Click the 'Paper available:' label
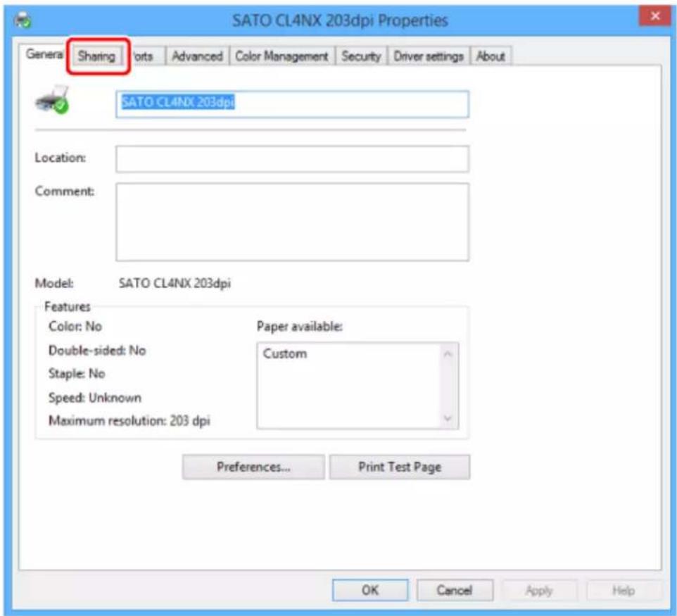 pos(300,326)
